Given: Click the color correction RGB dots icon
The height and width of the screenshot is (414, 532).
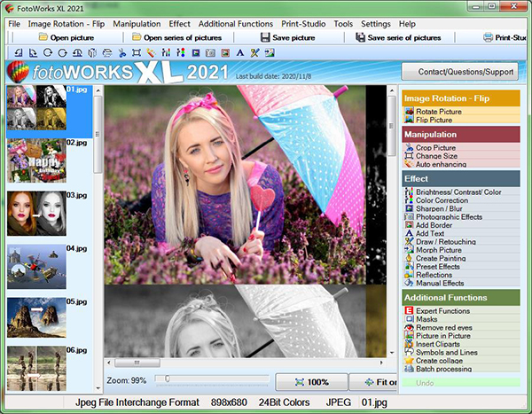Looking at the screenshot, I should pyautogui.click(x=181, y=52).
